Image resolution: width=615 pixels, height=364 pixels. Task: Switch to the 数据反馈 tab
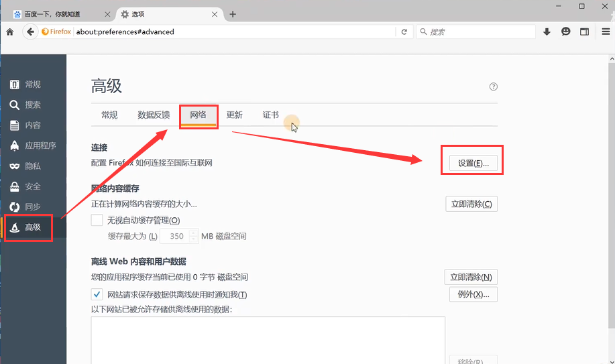154,115
